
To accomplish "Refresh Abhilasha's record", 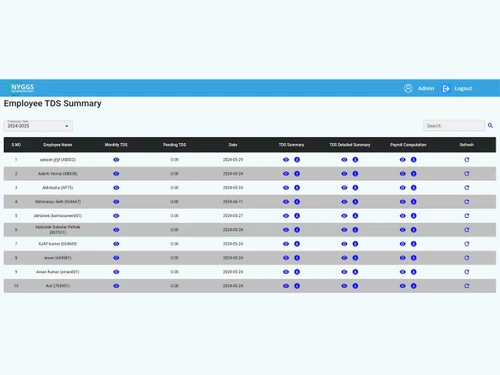I will click(467, 188).
